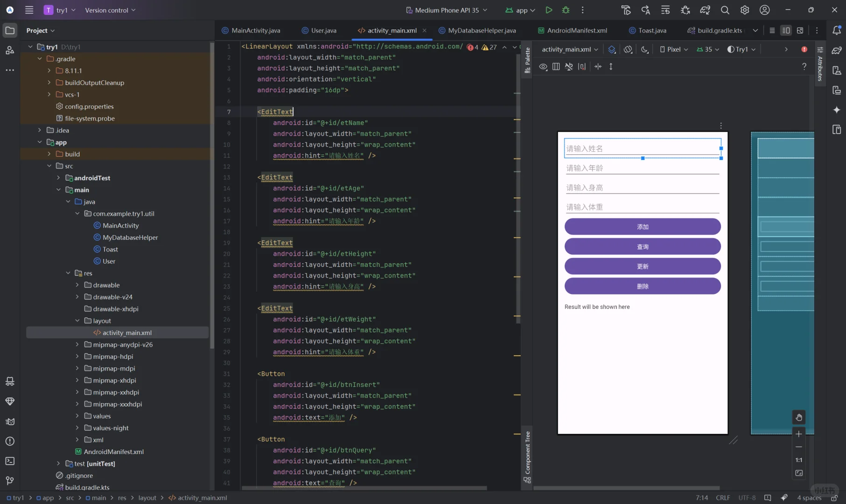This screenshot has width=846, height=504.
Task: Open the Profiler icon in the toolbar
Action: 705,10
